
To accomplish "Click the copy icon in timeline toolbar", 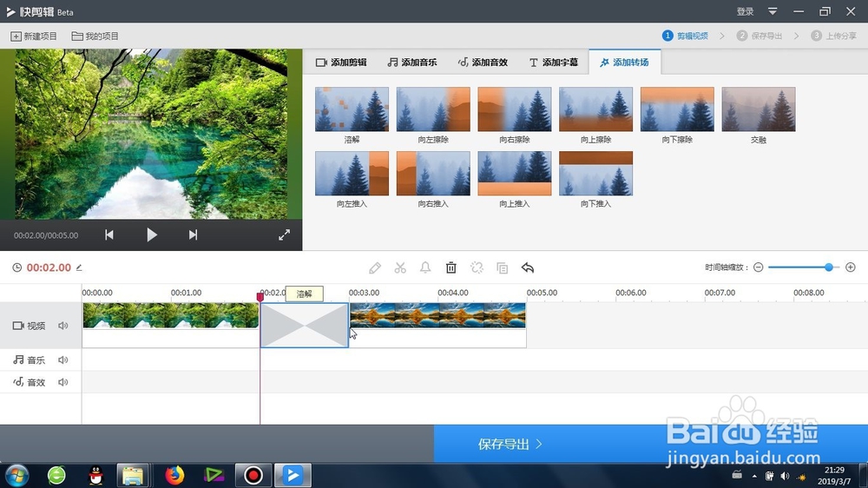I will pos(502,268).
